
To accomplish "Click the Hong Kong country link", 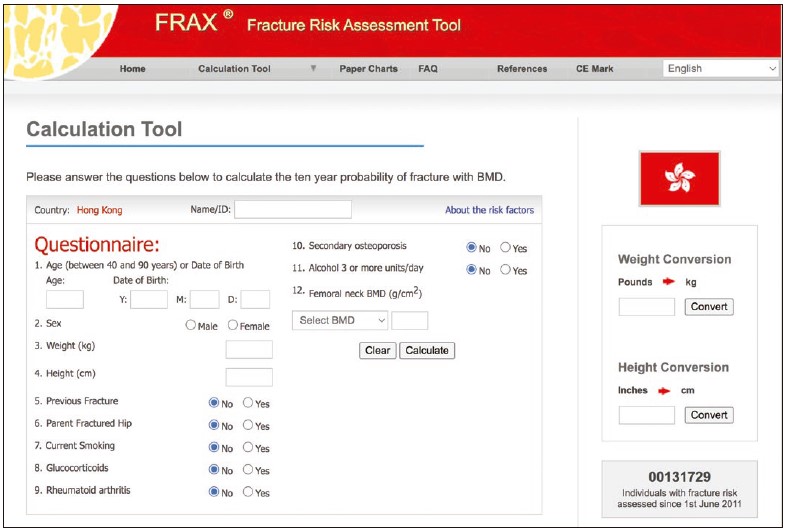I will pyautogui.click(x=99, y=210).
